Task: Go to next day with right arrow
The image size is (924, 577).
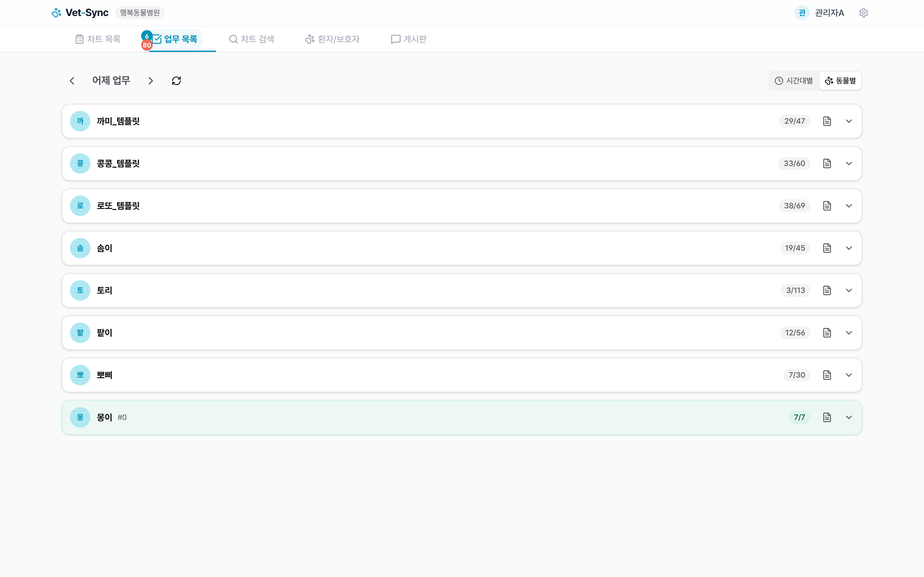Action: pos(150,81)
